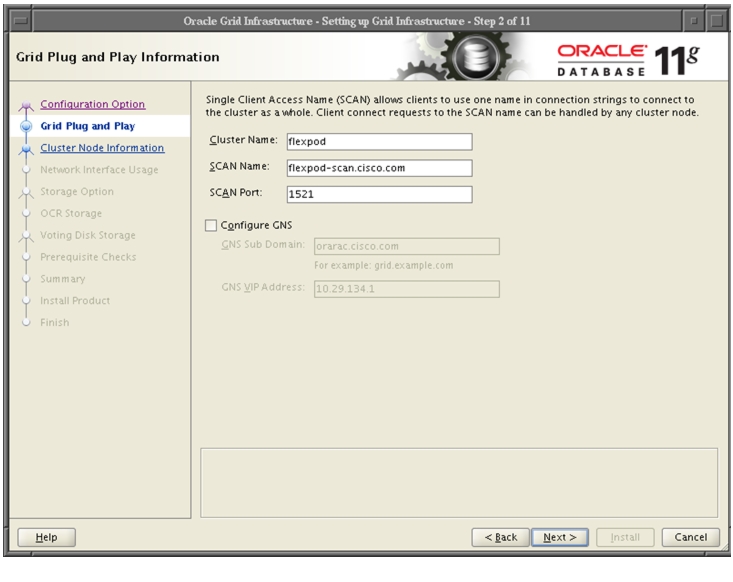The width and height of the screenshot is (733, 582).
Task: Cancel the Grid Infrastructure setup
Action: pyautogui.click(x=690, y=538)
